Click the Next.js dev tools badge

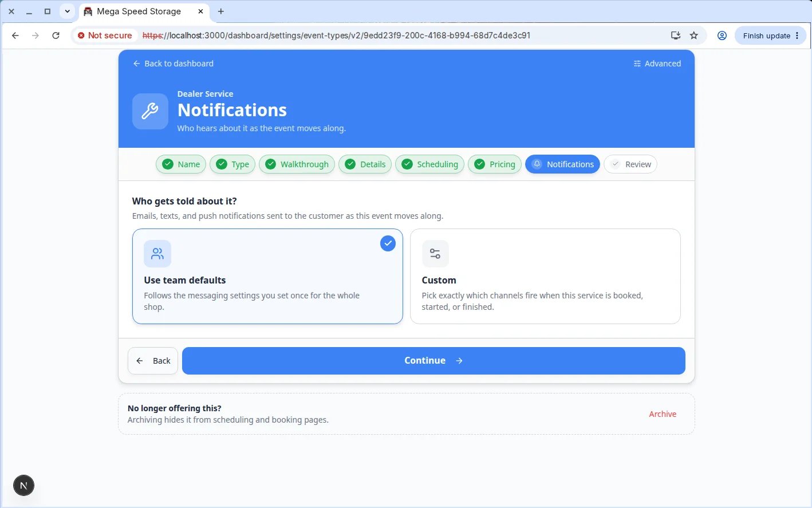[x=23, y=486]
